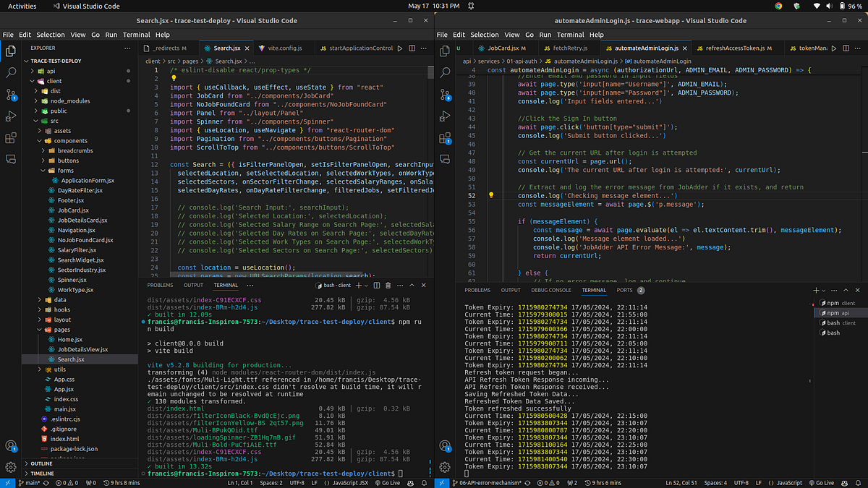Expand the OUTLINE section
Image resolution: width=868 pixels, height=488 pixels.
click(x=42, y=463)
